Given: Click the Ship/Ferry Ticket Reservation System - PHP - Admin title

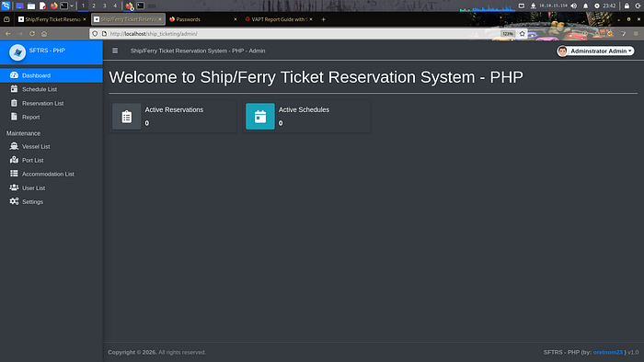Looking at the screenshot, I should (198, 51).
